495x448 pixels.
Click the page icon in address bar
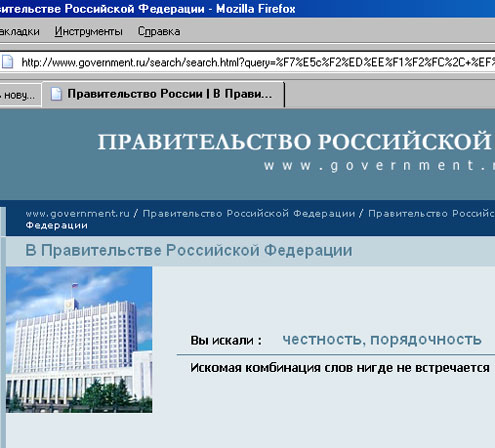point(8,62)
